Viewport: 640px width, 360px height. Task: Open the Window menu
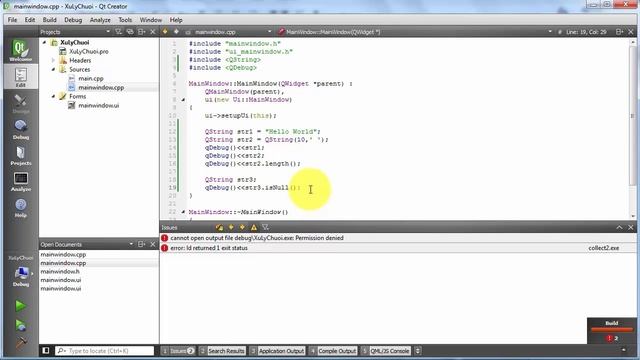(151, 20)
